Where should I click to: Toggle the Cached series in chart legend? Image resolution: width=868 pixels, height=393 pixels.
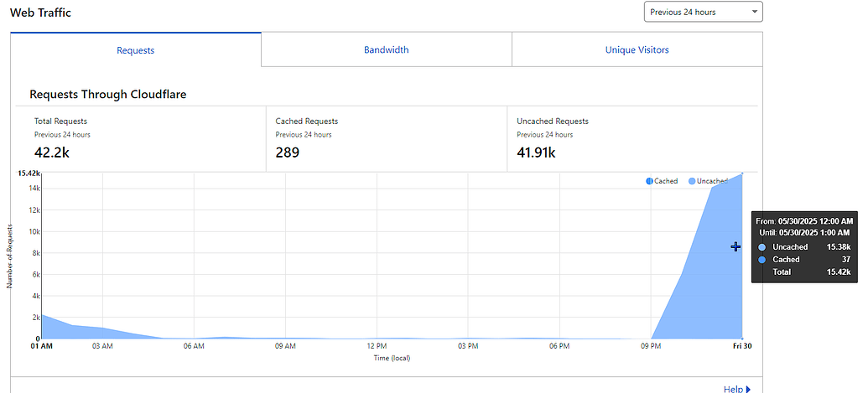[x=662, y=181]
